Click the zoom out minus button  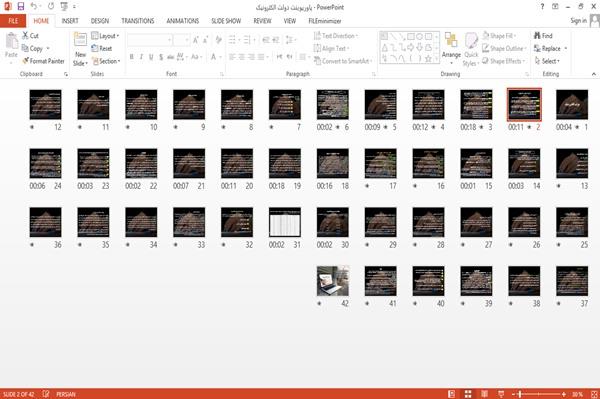(x=514, y=394)
